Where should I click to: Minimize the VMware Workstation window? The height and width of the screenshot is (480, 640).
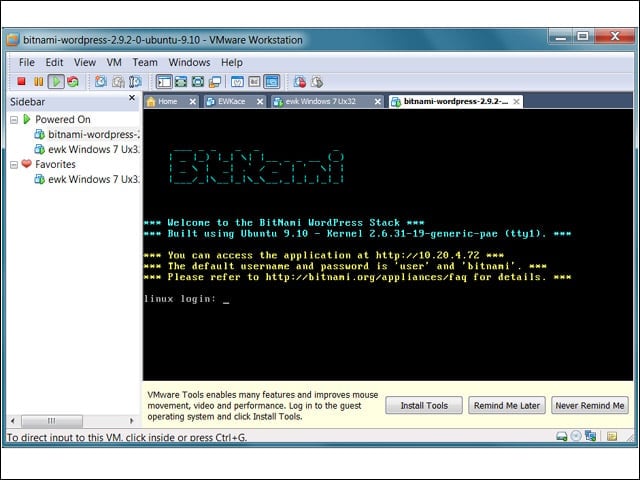tap(561, 36)
